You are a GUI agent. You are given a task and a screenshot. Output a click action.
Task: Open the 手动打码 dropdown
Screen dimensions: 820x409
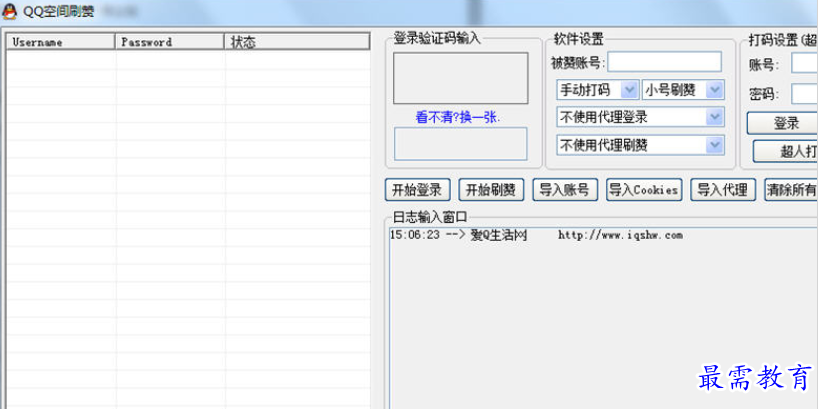click(x=598, y=90)
